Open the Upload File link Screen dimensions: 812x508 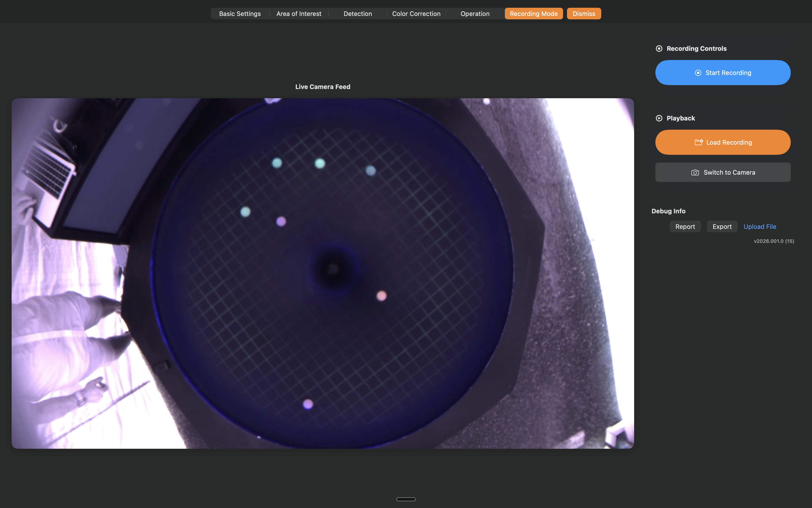760,226
